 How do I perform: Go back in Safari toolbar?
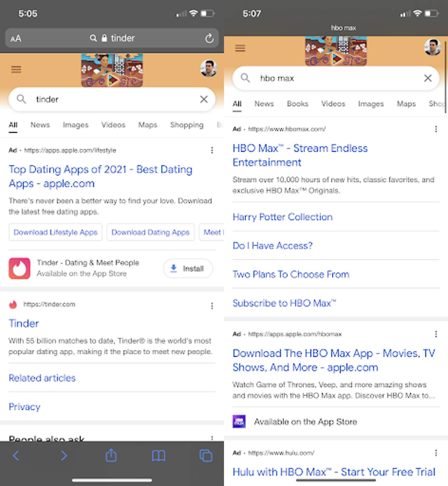point(16,455)
